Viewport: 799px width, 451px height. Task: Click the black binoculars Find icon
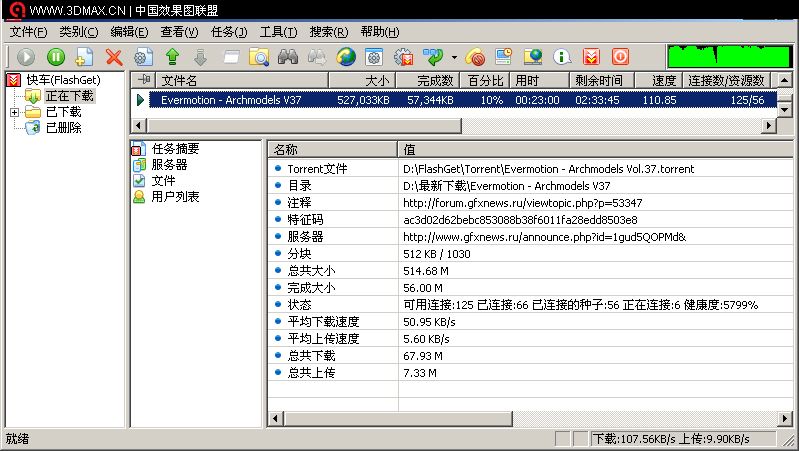288,57
